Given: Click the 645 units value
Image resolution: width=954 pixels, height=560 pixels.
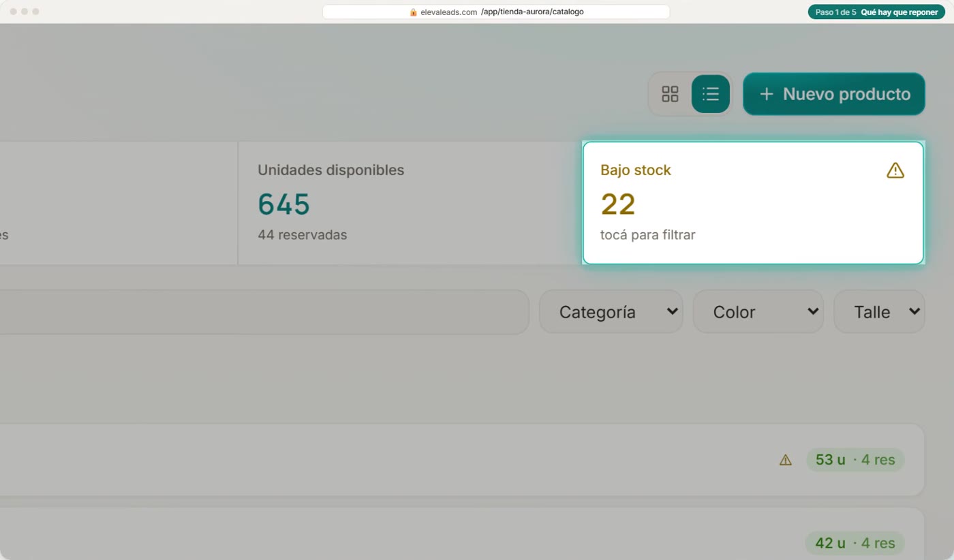Looking at the screenshot, I should [284, 204].
